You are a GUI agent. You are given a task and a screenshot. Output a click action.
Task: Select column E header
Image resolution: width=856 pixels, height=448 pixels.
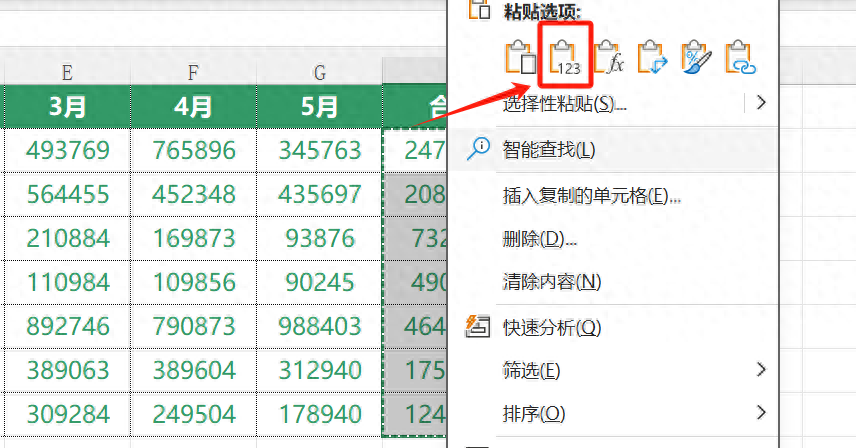pos(67,71)
